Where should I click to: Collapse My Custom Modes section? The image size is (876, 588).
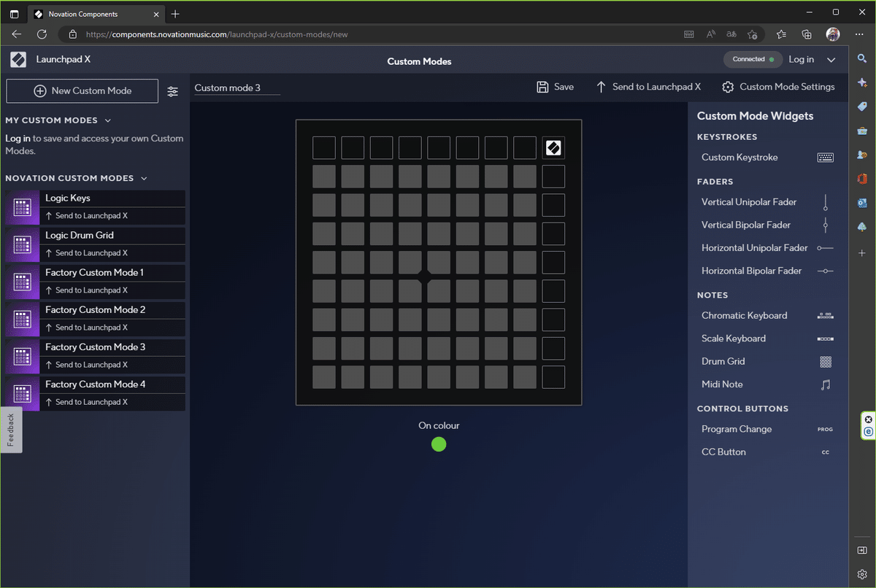tap(108, 120)
